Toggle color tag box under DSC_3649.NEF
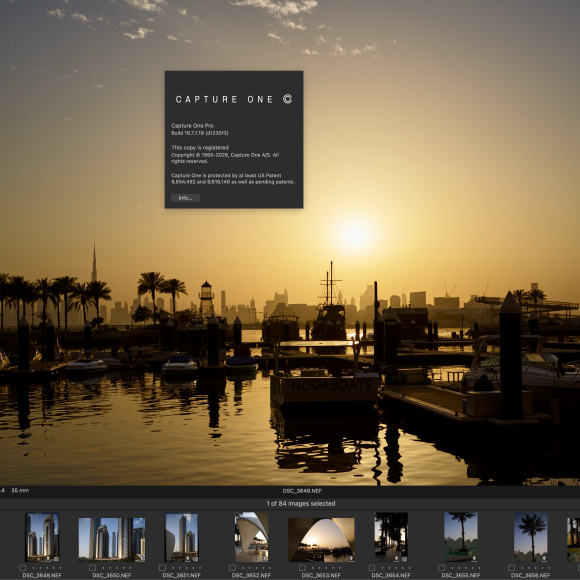 pyautogui.click(x=23, y=567)
